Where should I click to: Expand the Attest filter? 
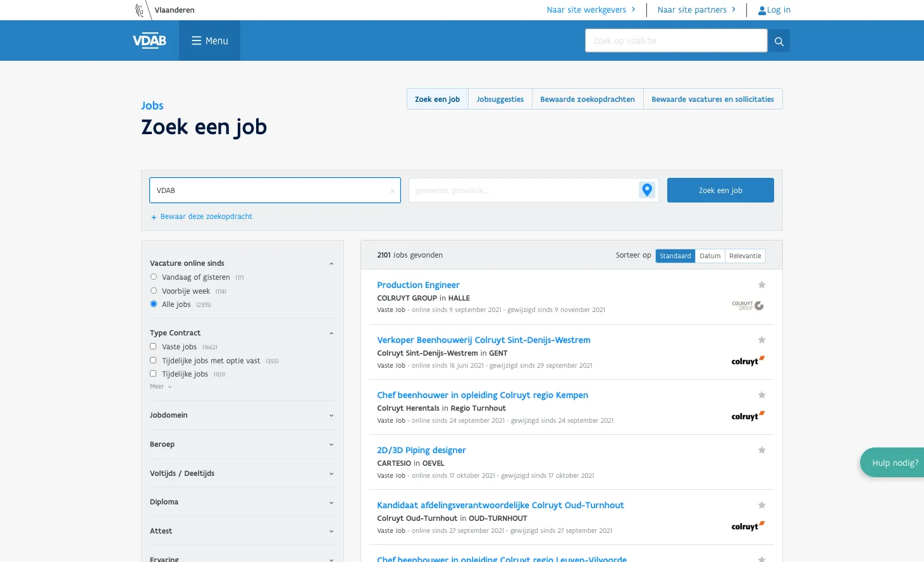click(242, 531)
